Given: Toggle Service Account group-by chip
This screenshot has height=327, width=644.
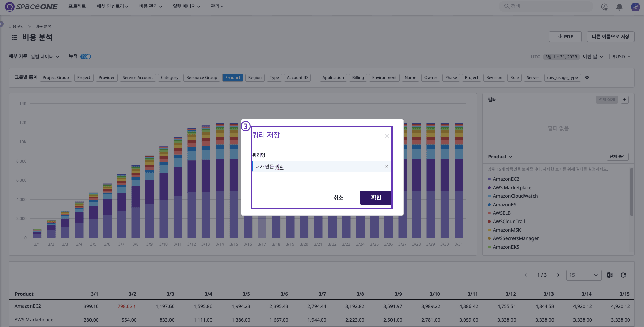Looking at the screenshot, I should 138,78.
